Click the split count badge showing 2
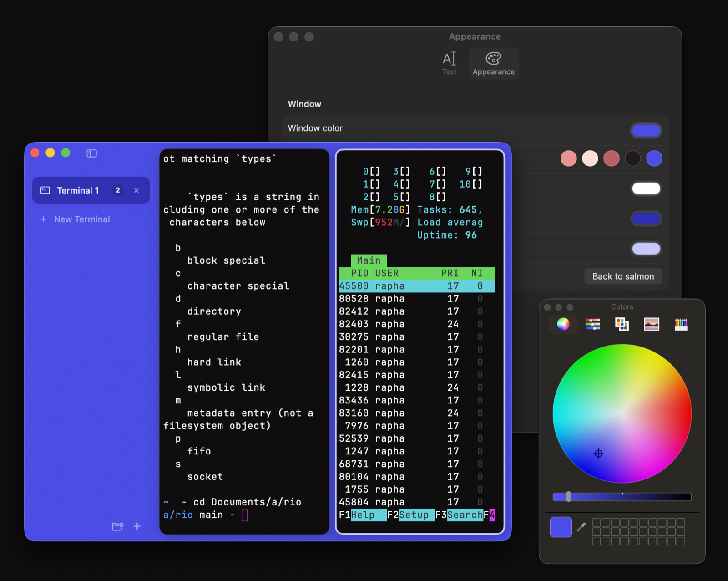This screenshot has width=728, height=581. point(118,190)
